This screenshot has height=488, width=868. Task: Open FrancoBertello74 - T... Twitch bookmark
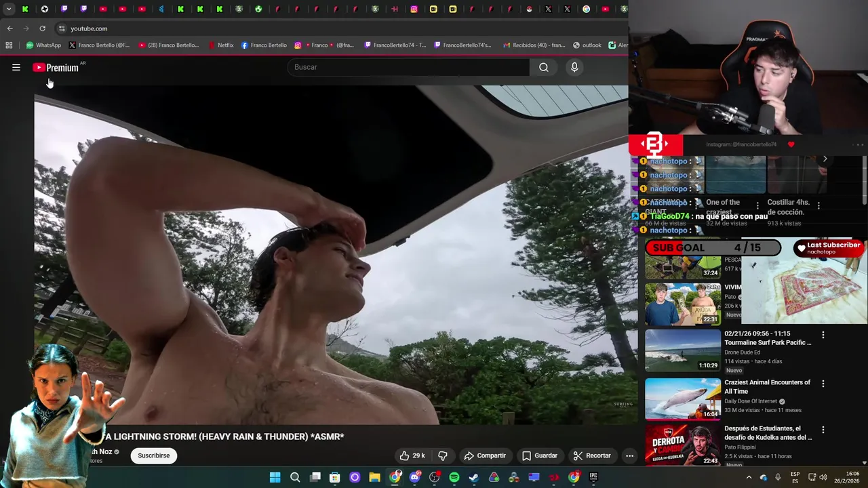395,45
